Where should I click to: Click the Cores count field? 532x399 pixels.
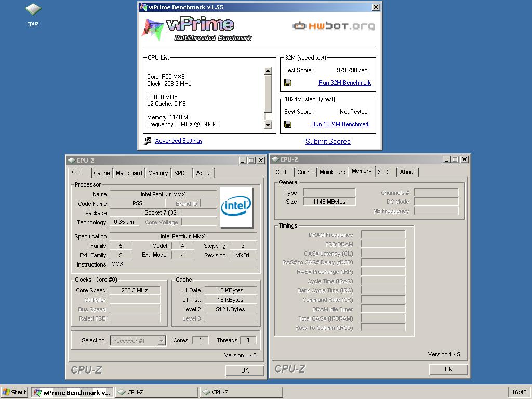coord(200,340)
